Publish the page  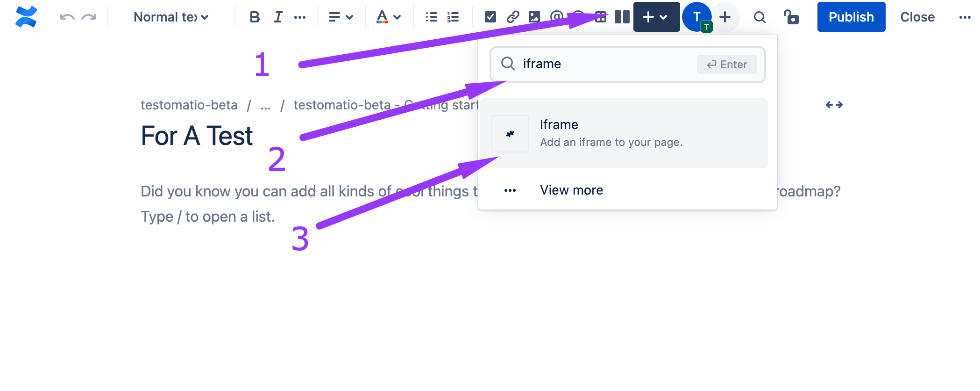coord(851,17)
